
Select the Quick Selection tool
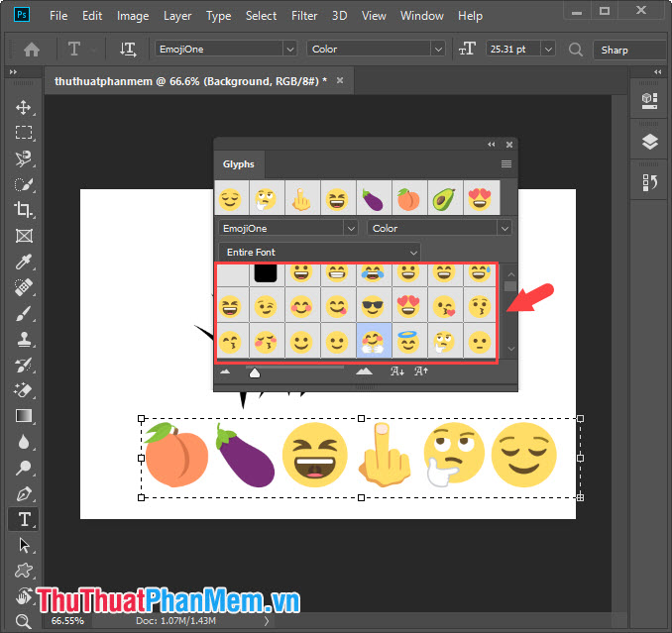click(x=24, y=184)
